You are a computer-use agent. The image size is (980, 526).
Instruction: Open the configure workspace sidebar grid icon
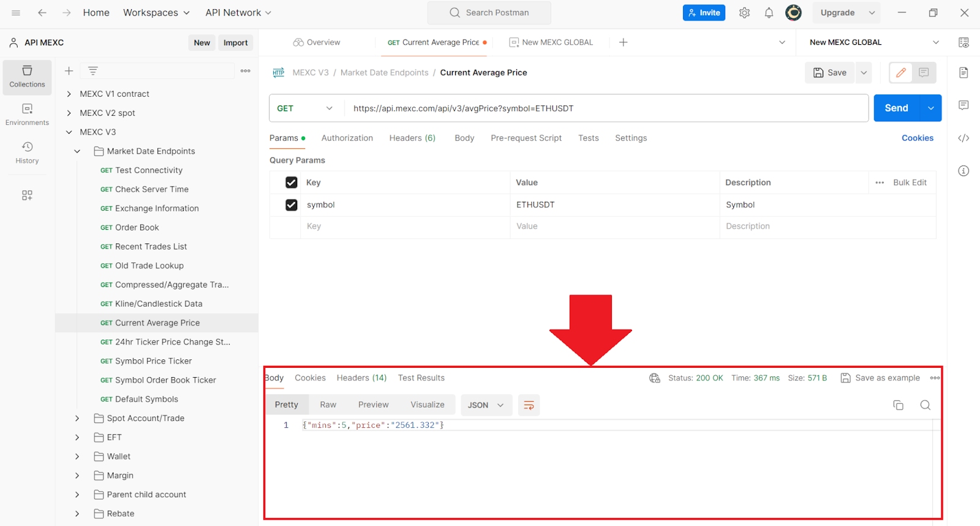(x=27, y=195)
